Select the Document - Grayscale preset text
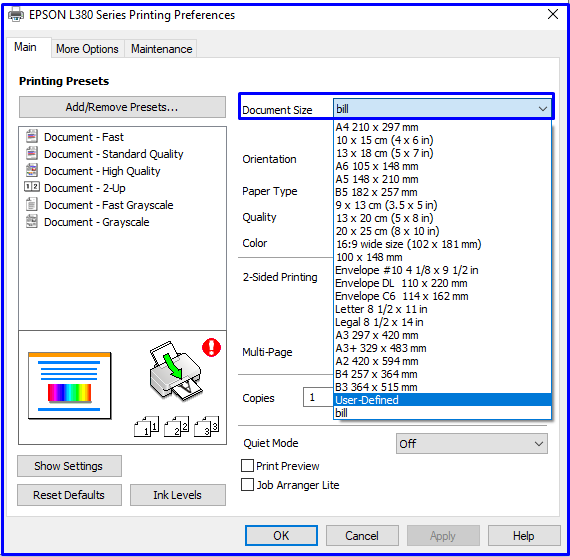 click(x=97, y=222)
